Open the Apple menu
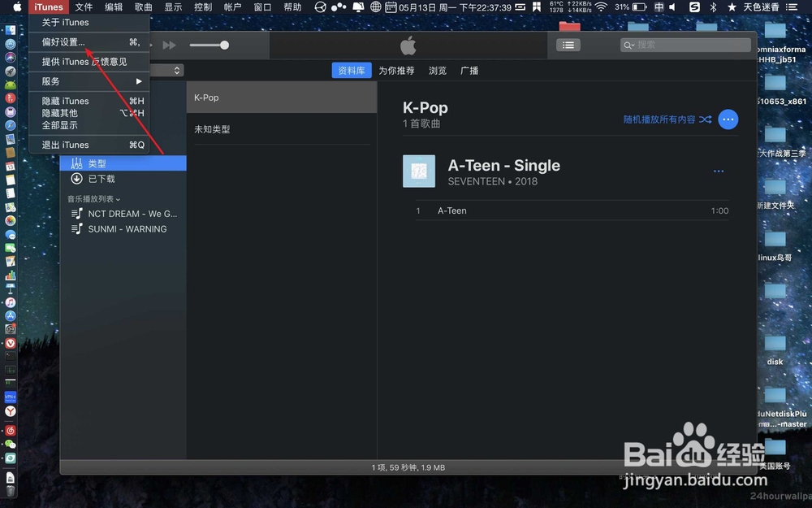Screen dimensions: 812x508 (17, 7)
